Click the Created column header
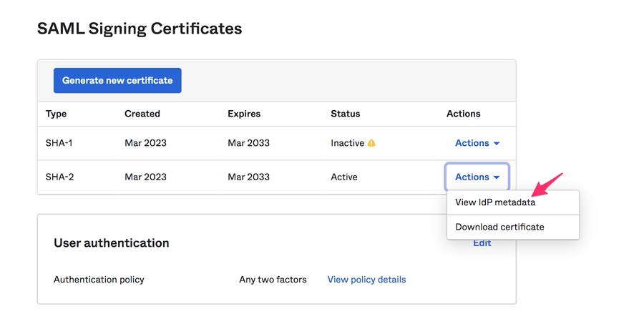 142,114
